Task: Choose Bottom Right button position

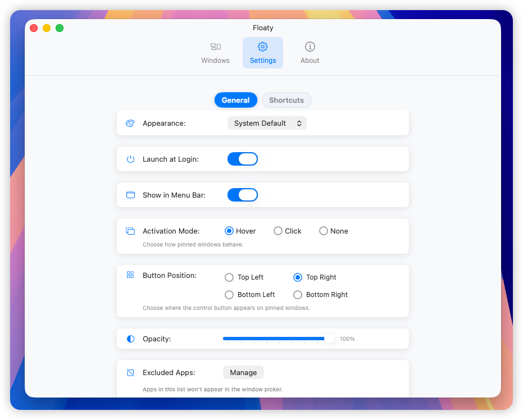Action: (x=320, y=295)
